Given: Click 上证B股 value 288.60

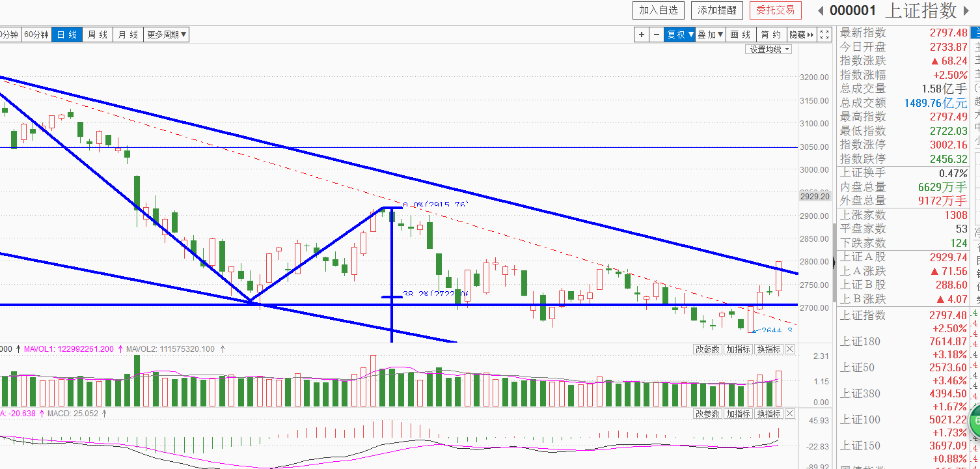Looking at the screenshot, I should click(x=951, y=285).
